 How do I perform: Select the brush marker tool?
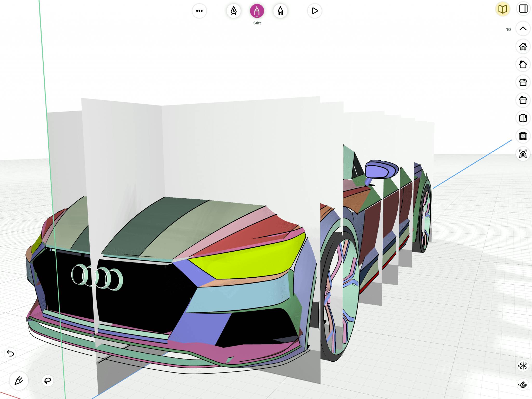(x=280, y=11)
